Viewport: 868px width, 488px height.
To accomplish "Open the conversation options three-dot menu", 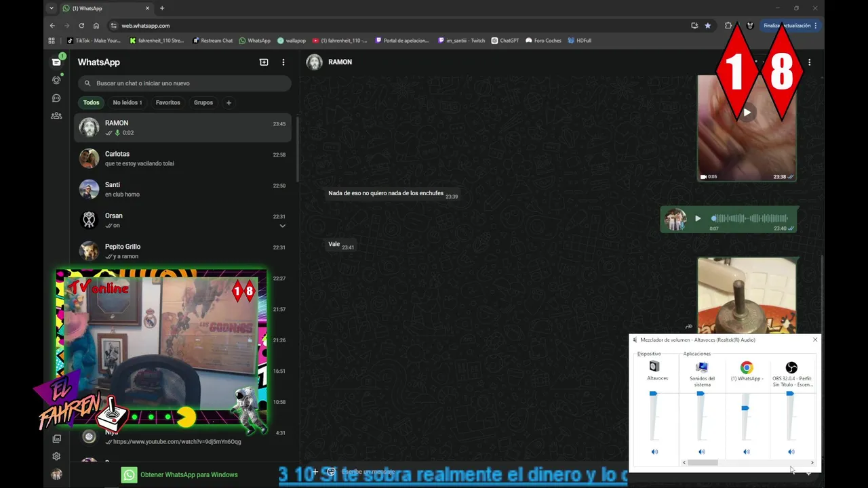I will click(809, 62).
